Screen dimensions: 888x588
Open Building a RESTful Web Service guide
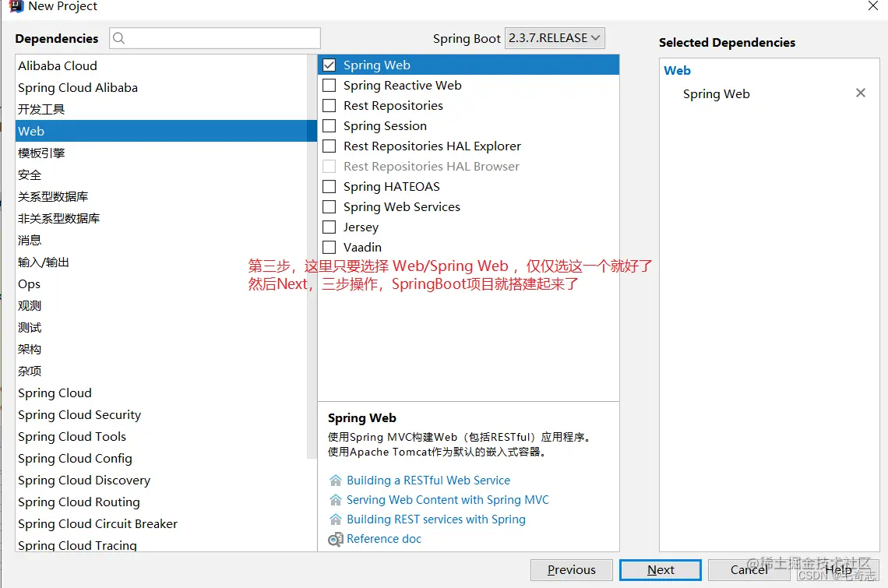tap(428, 481)
